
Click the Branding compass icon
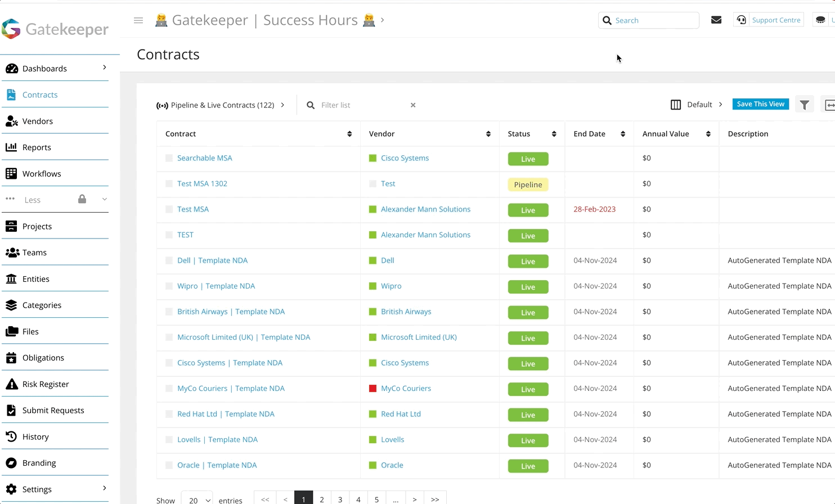point(11,463)
